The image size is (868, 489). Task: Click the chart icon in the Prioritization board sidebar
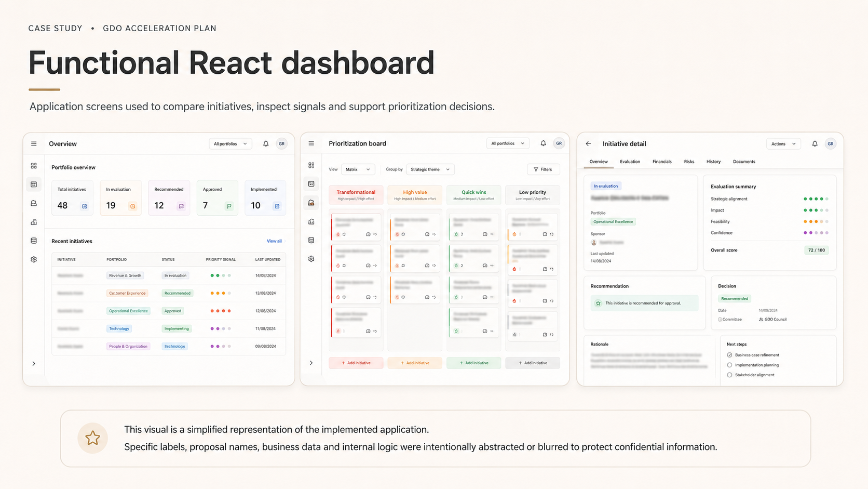click(x=311, y=221)
